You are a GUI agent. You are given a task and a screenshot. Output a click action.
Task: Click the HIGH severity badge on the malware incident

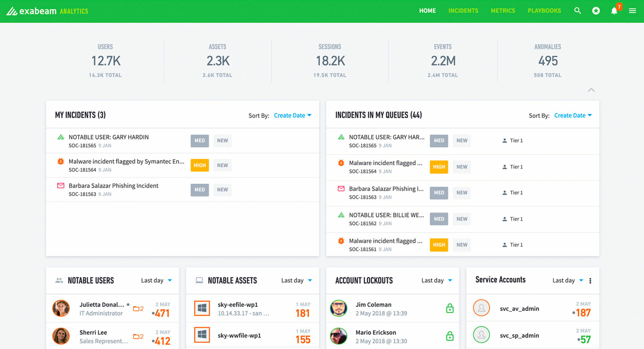click(200, 165)
